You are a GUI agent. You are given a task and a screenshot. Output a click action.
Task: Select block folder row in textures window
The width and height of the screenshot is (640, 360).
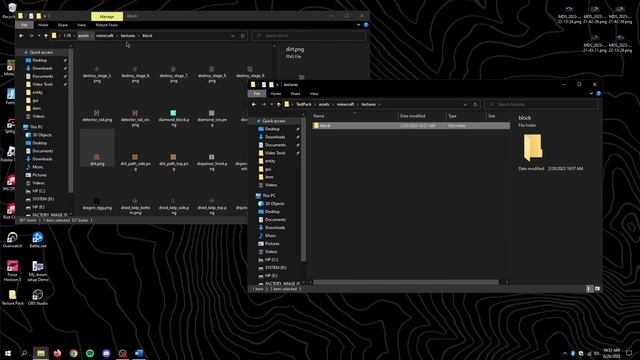(x=411, y=126)
